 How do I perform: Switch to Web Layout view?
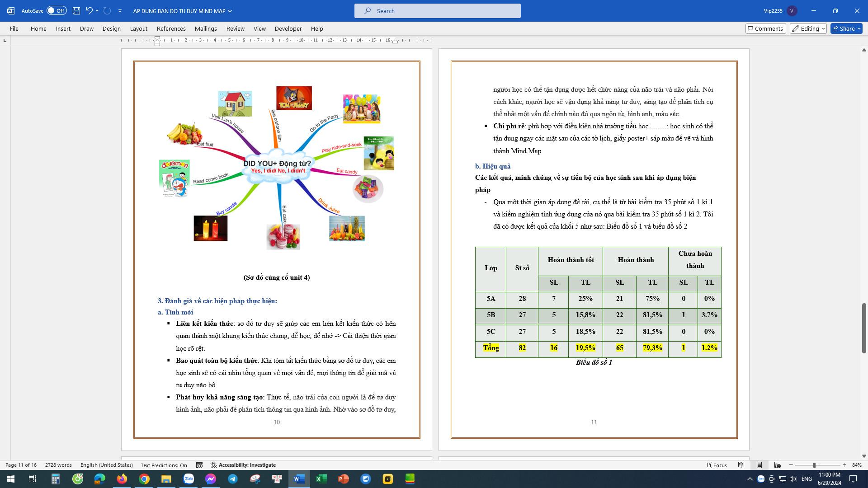click(777, 465)
